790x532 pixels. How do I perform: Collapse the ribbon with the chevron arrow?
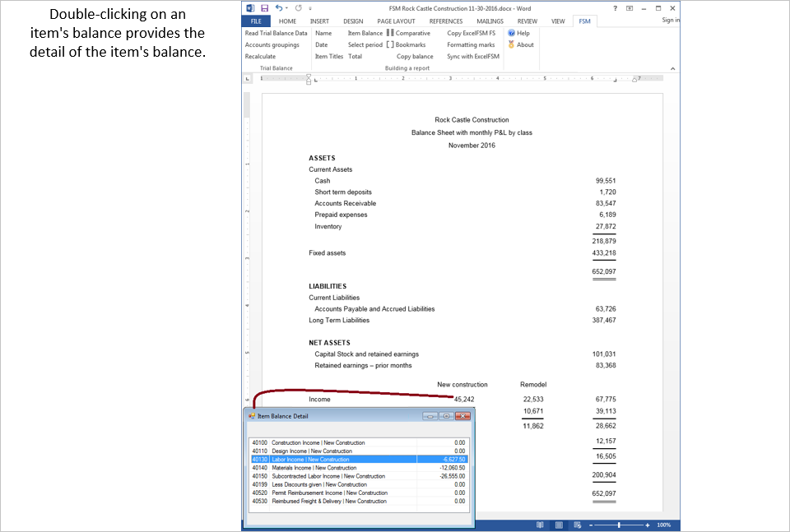(x=672, y=68)
